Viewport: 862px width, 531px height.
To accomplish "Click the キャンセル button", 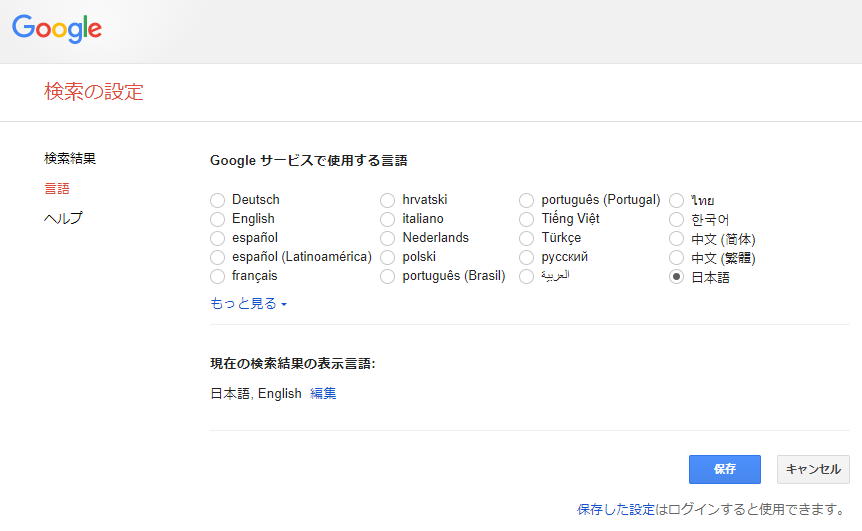I will (813, 469).
